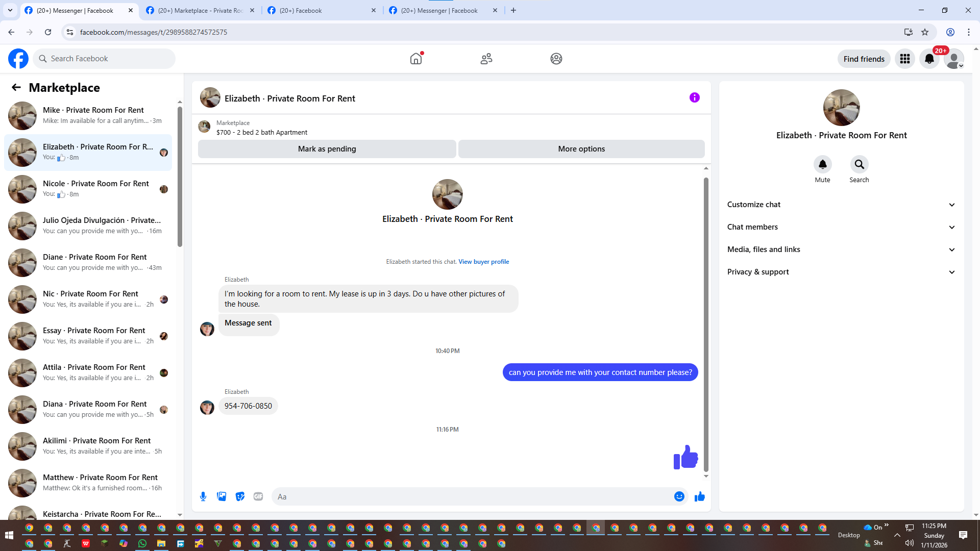The width and height of the screenshot is (980, 551).
Task: Click the 954-706-0850 message bubble
Action: coord(248,406)
